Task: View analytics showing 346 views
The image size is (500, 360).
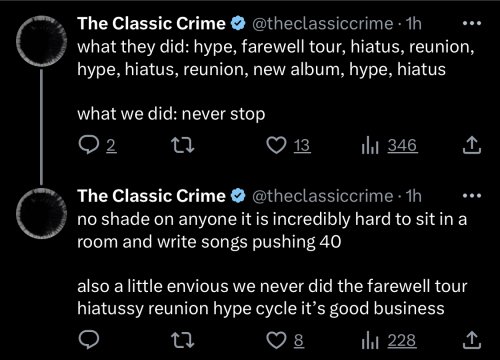Action: (389, 146)
